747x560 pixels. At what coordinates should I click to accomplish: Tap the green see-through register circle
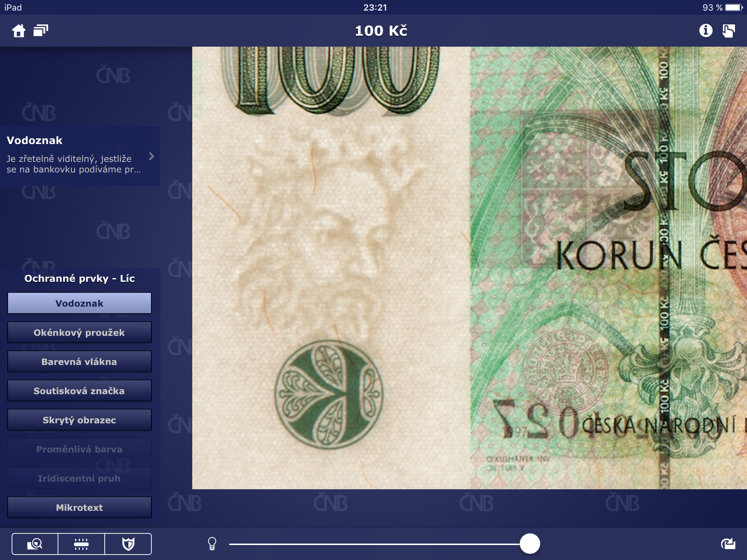[329, 394]
